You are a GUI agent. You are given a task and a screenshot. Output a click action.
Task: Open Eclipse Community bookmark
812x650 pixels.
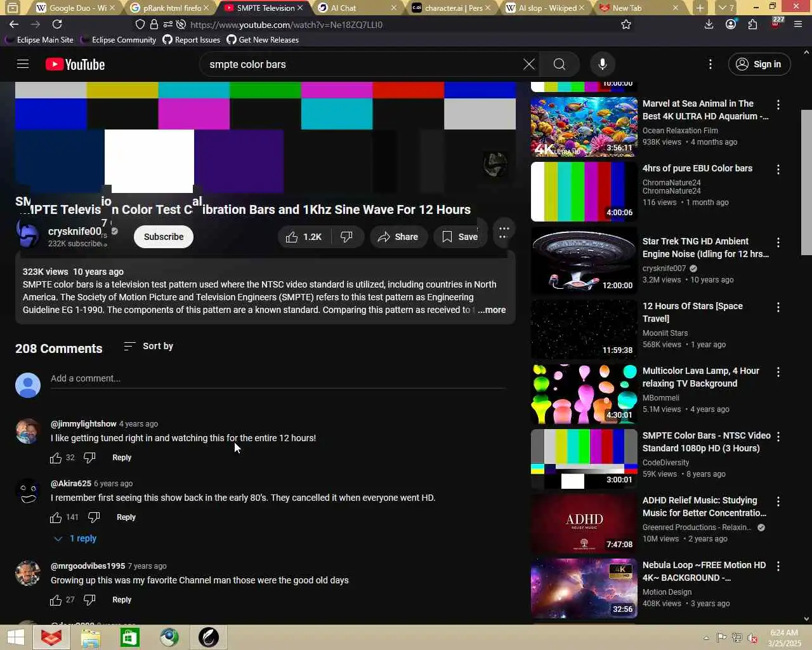118,39
